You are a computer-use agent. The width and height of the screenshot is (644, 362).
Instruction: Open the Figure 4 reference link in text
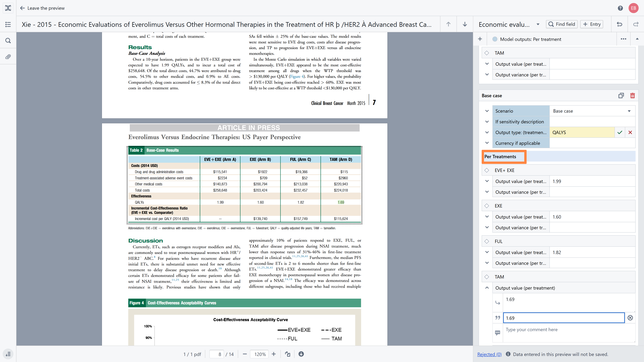[x=297, y=76]
